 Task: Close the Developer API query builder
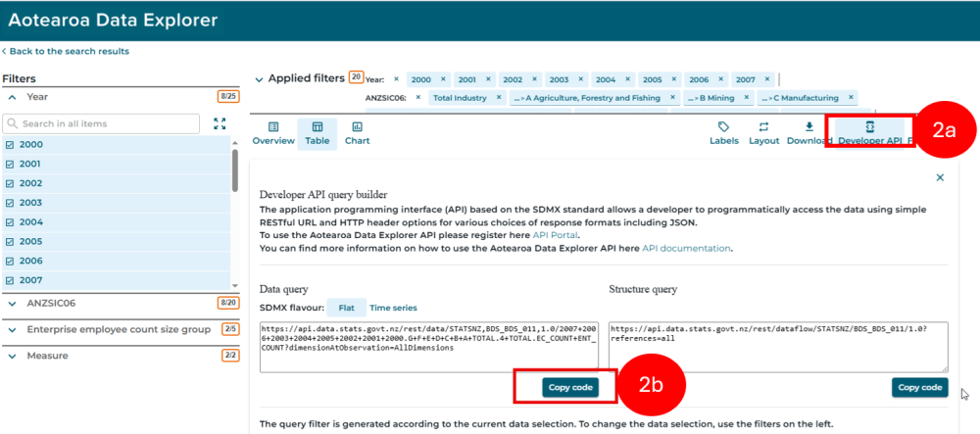tap(940, 178)
